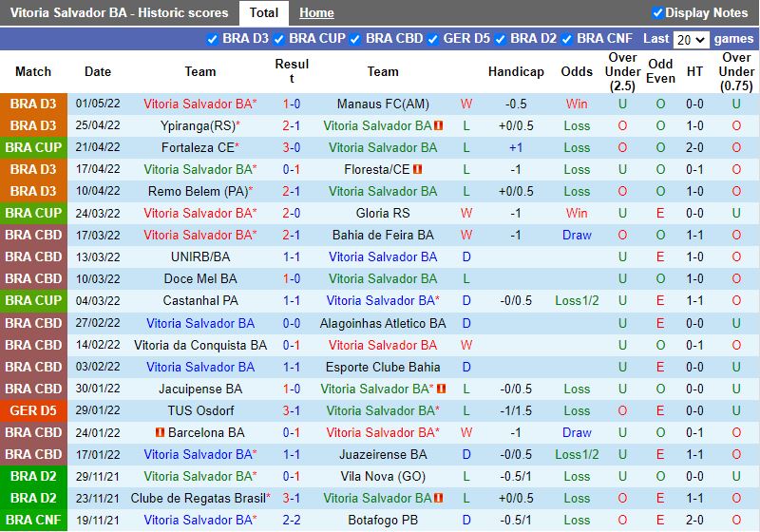Open the Fortaleza CE team link
Image resolution: width=760 pixels, height=532 pixels.
(198, 147)
